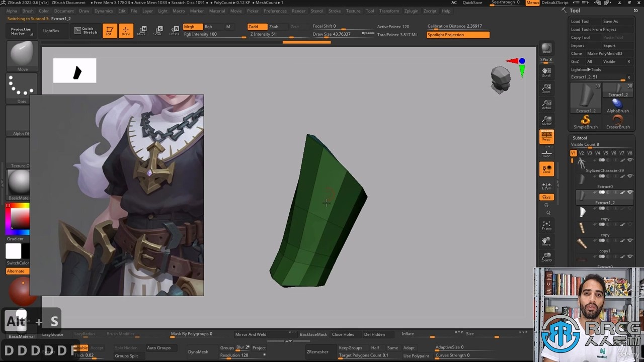Screen dimensions: 644x362
Task: Toggle visibility of the StylizedCharacter39 subtool
Action: coord(629,160)
